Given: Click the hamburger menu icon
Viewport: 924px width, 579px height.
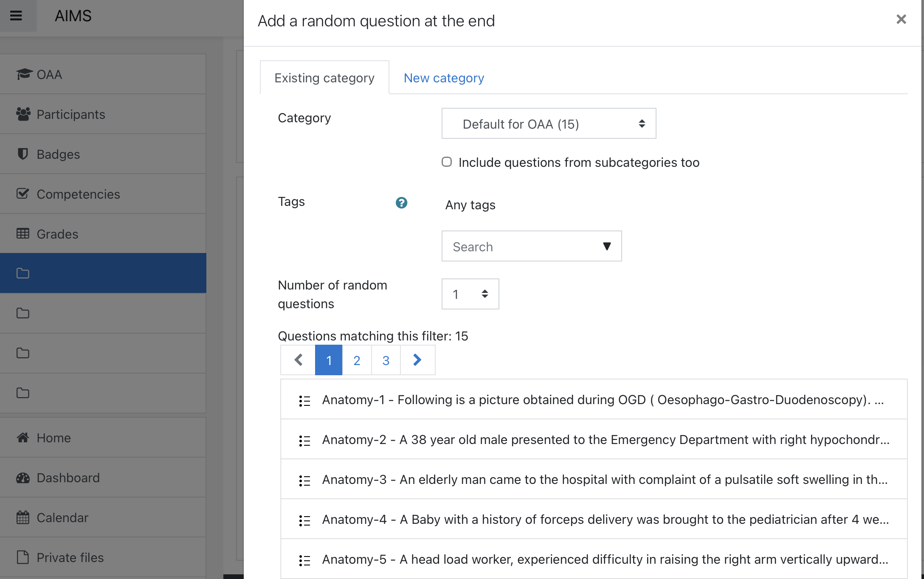Looking at the screenshot, I should [x=16, y=16].
